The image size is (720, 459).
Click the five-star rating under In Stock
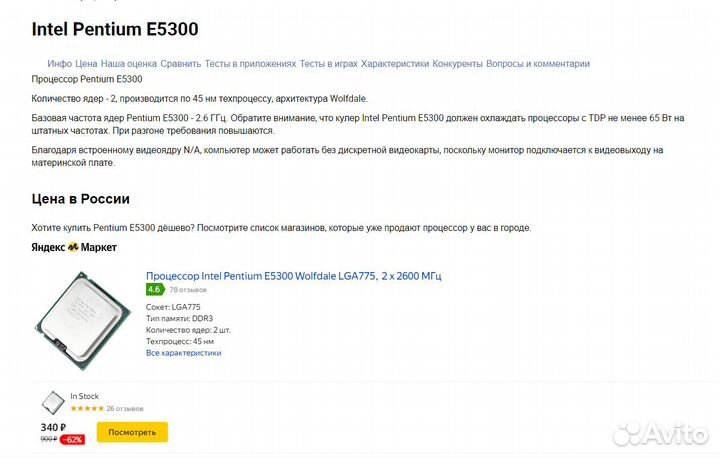click(x=86, y=408)
